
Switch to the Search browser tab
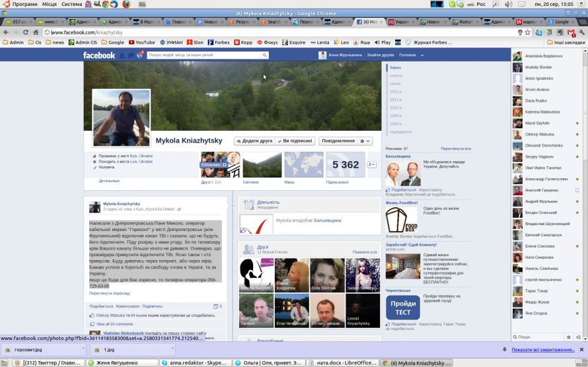pos(274,22)
